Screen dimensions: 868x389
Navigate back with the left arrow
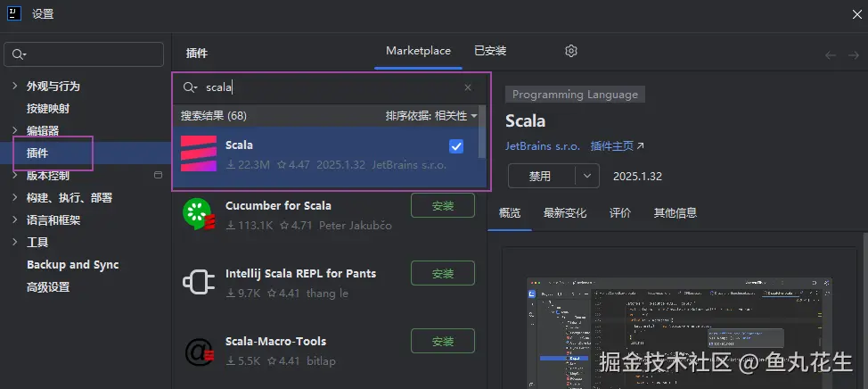[831, 54]
